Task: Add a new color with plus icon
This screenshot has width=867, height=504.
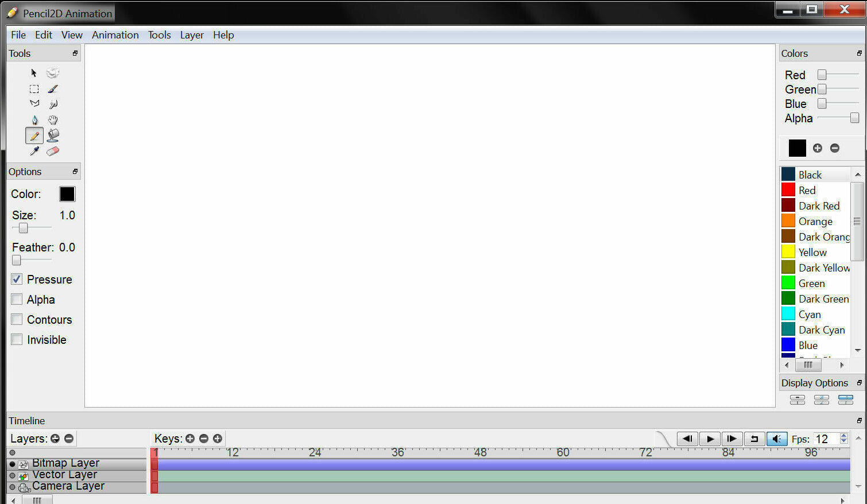Action: [818, 148]
